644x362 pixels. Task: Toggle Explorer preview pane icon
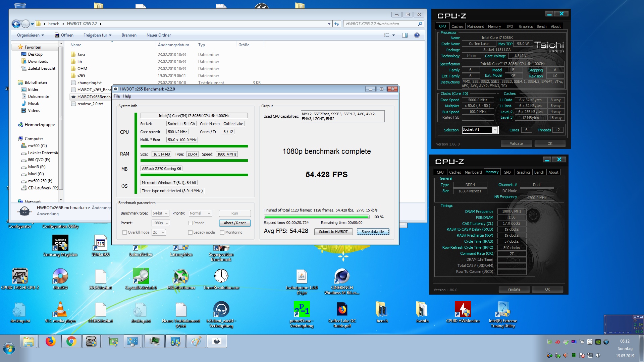405,35
